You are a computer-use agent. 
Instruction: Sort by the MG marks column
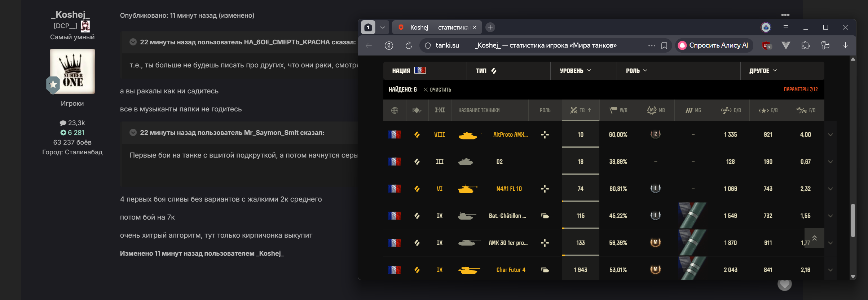[693, 110]
